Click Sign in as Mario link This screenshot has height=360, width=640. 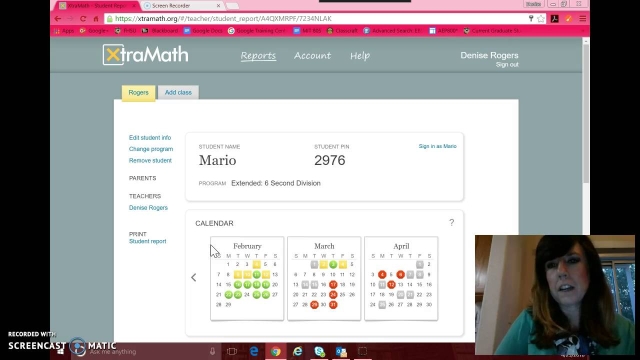(438, 146)
